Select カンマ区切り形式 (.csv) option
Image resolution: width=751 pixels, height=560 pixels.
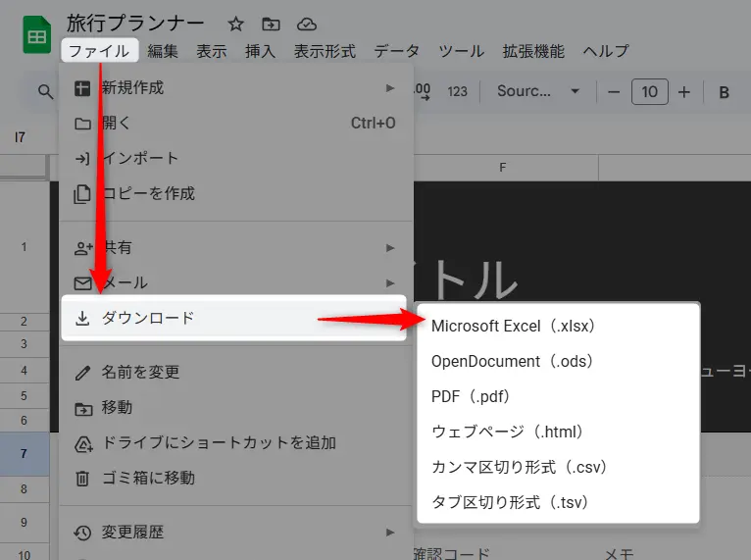[x=520, y=467]
